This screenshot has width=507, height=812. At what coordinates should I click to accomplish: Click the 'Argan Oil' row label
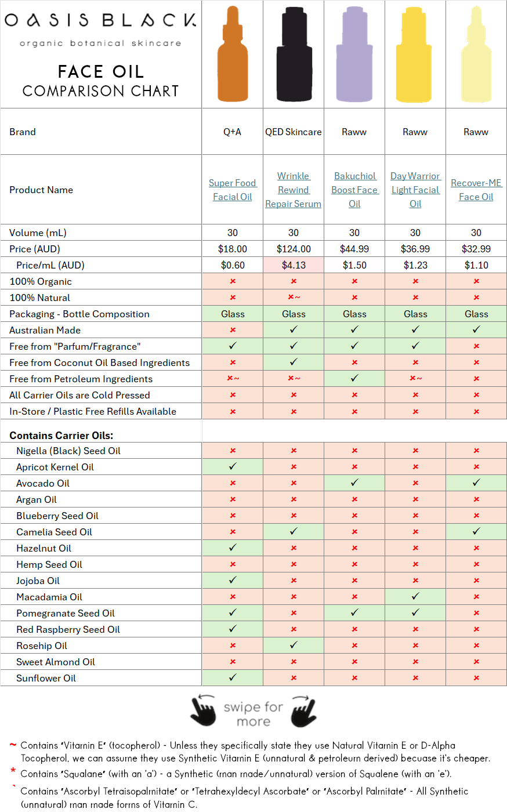(37, 499)
